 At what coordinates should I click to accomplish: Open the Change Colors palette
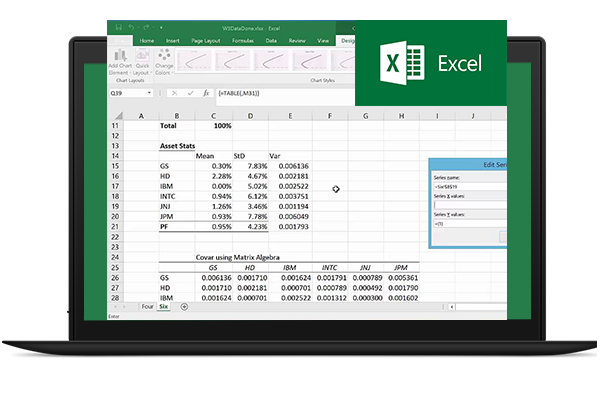coord(164,62)
